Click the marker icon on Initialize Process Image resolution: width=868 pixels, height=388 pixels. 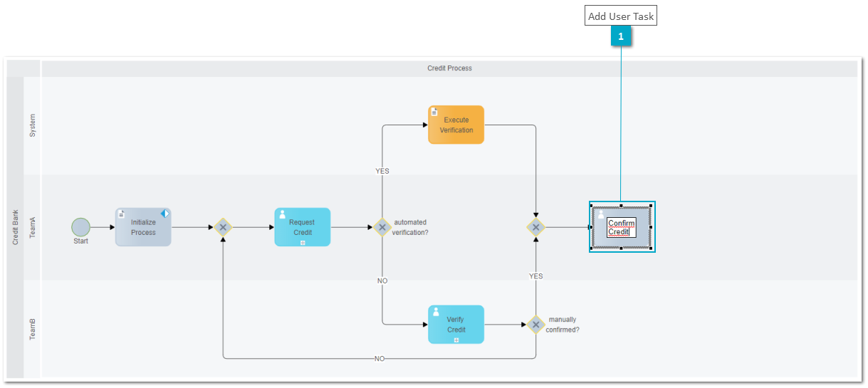click(x=164, y=214)
